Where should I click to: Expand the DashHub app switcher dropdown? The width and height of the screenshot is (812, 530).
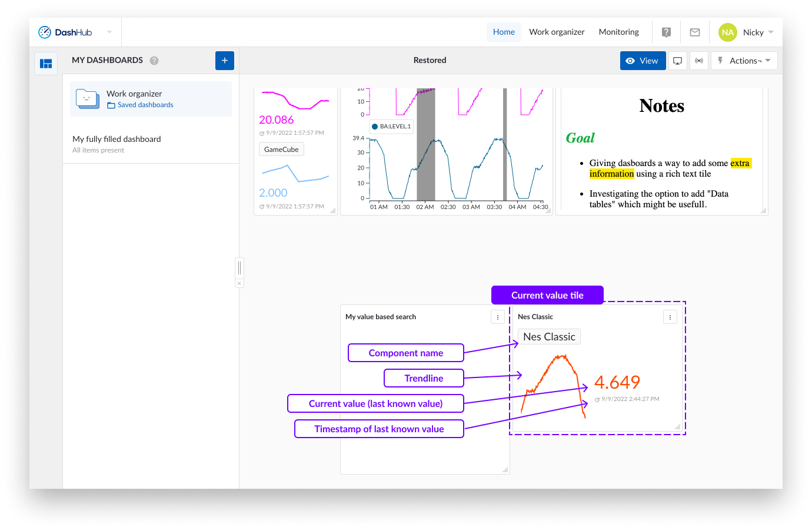(x=109, y=32)
